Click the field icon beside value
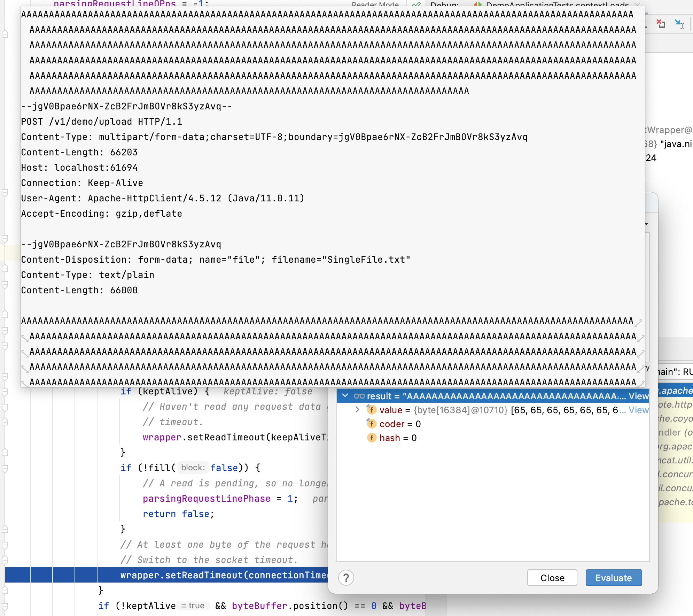This screenshot has height=616, width=693. 372,410
